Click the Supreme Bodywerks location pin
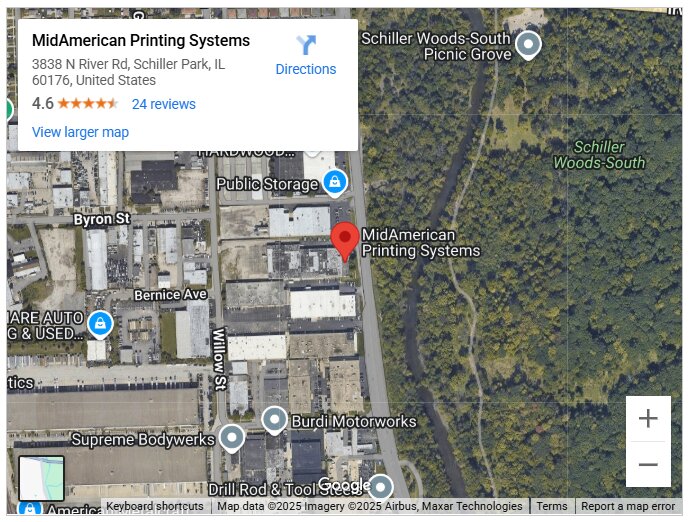This screenshot has height=522, width=693. [x=232, y=438]
